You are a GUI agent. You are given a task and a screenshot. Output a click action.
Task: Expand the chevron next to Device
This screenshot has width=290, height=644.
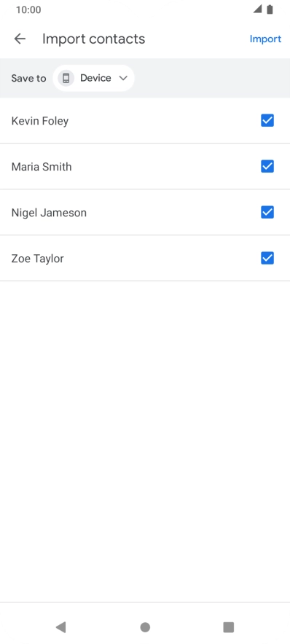click(123, 78)
